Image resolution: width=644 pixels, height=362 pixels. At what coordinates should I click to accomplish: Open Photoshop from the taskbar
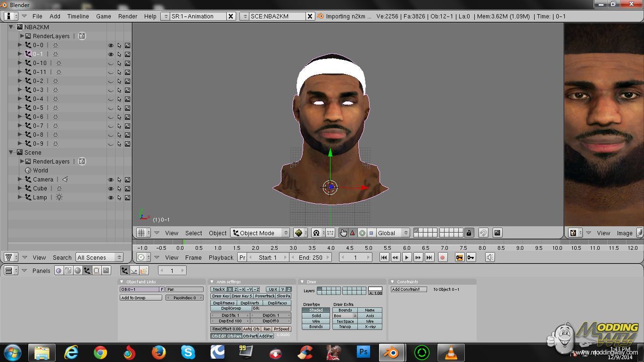[x=363, y=352]
